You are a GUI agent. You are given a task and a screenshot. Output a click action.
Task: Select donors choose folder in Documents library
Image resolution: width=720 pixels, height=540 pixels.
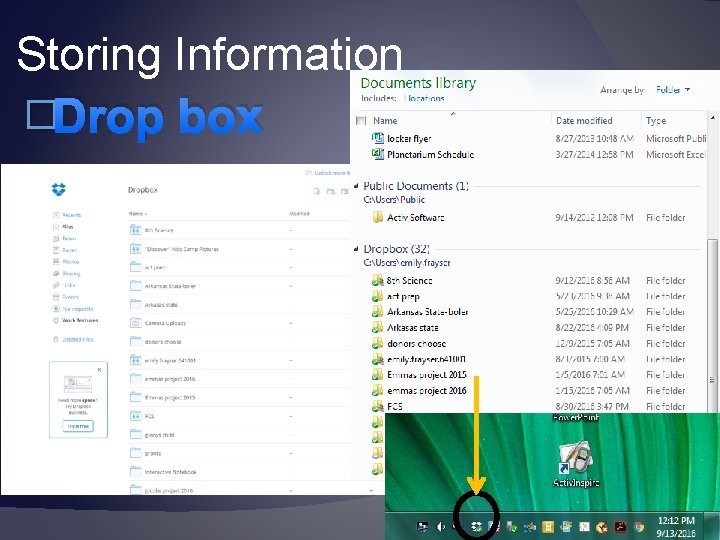pos(416,343)
